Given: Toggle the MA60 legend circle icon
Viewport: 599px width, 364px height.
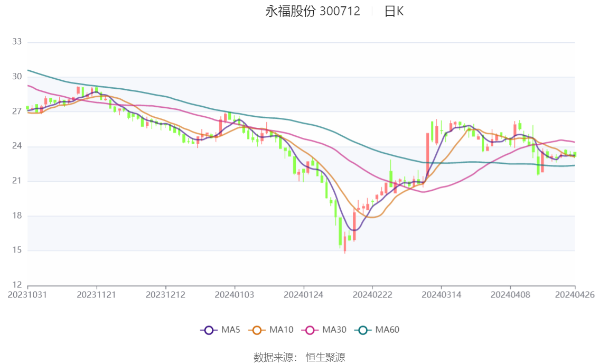Looking at the screenshot, I should (x=363, y=330).
